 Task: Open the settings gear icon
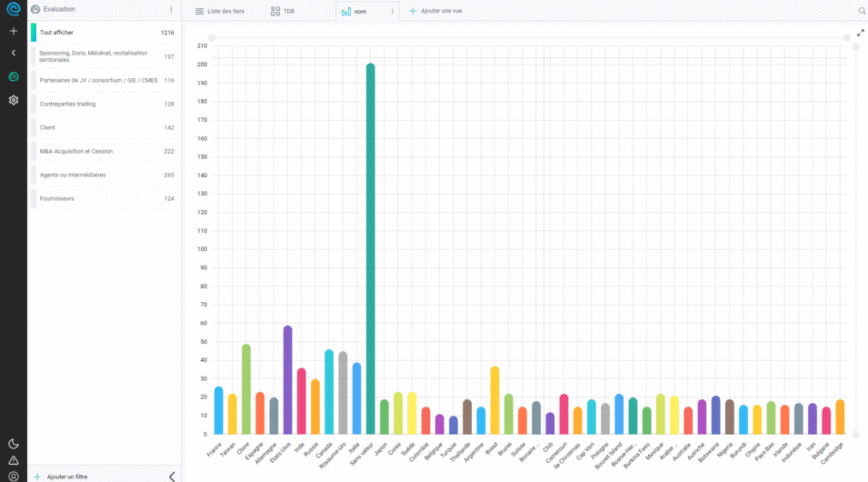point(14,100)
